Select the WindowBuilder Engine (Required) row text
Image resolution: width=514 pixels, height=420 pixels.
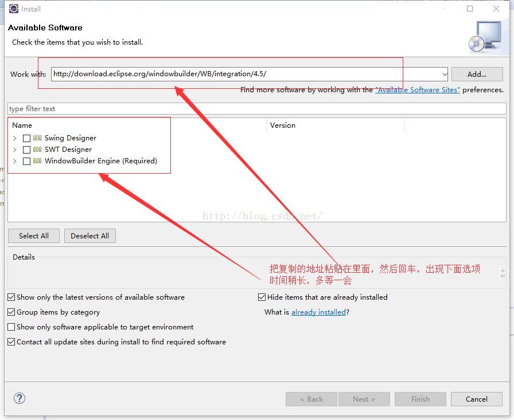coord(101,161)
